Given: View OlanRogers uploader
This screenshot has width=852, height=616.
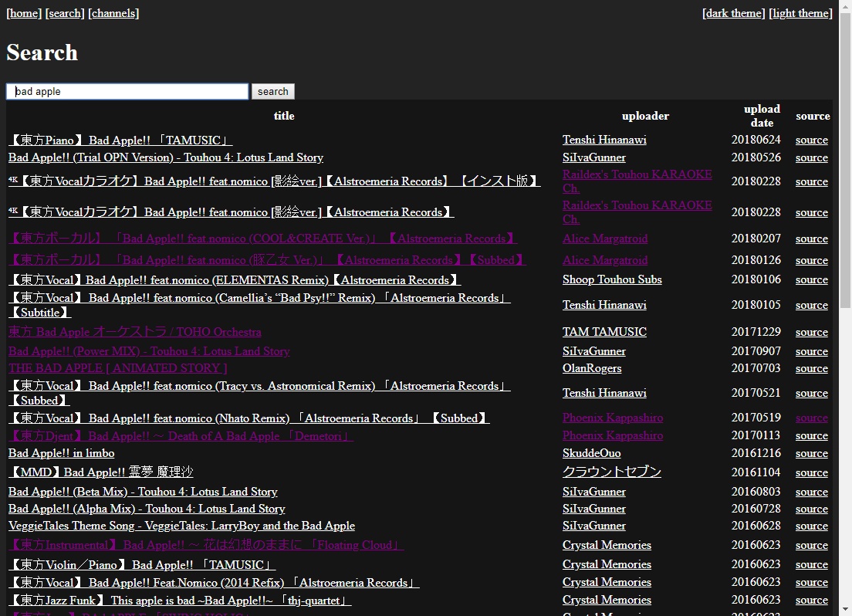Looking at the screenshot, I should (592, 368).
